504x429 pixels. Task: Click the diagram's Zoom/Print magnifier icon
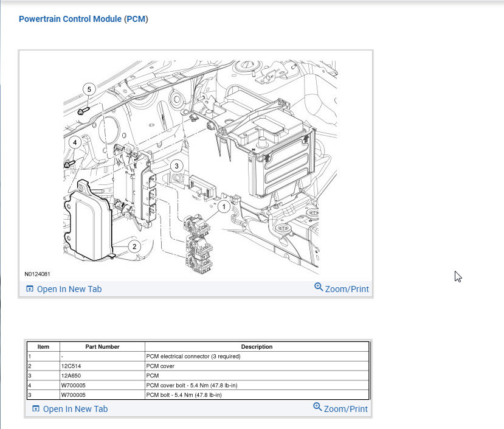[x=319, y=287]
